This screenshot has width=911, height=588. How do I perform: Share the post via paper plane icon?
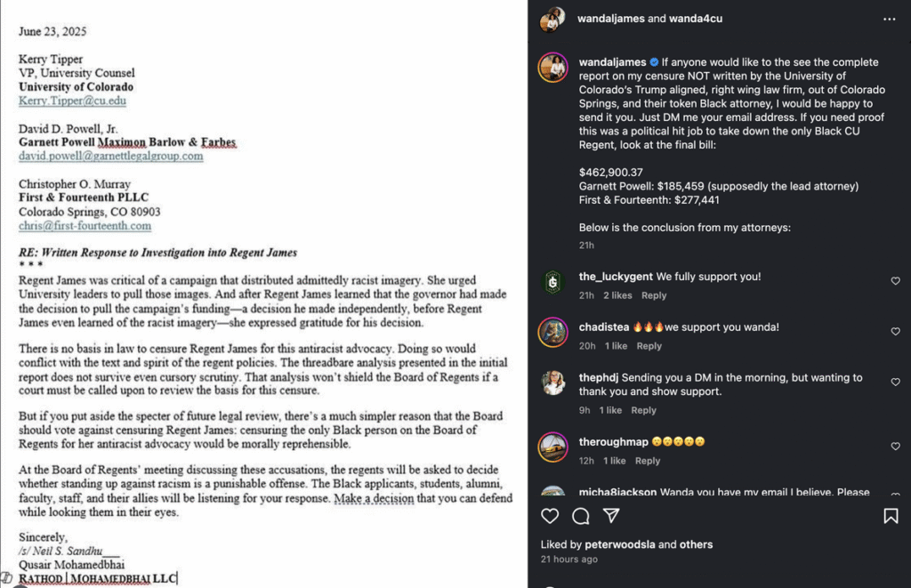(x=611, y=516)
